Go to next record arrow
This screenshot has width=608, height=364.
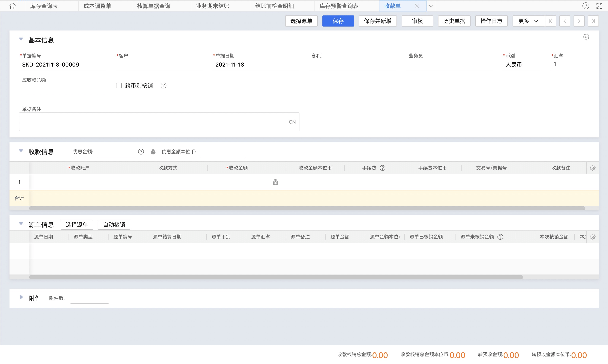point(579,21)
